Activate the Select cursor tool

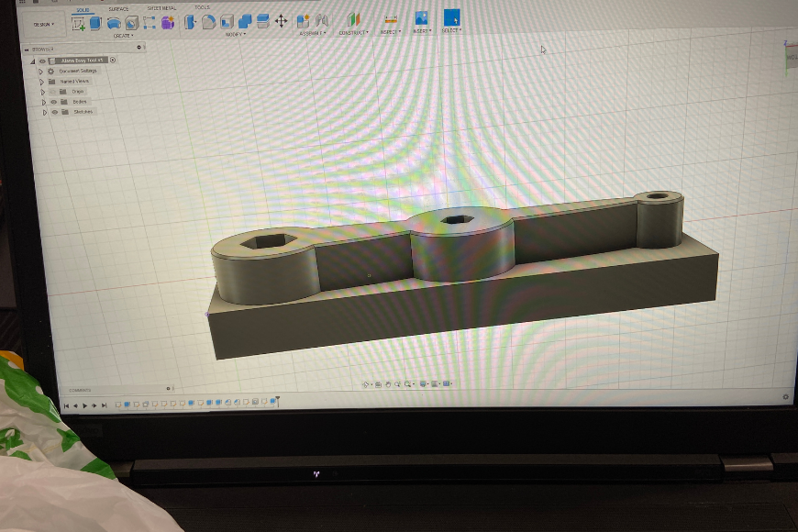451,17
